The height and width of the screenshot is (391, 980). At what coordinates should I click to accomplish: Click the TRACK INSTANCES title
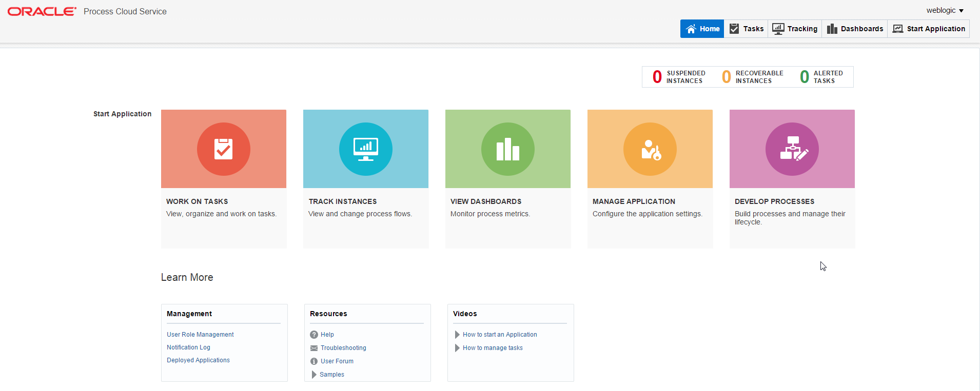pos(343,201)
